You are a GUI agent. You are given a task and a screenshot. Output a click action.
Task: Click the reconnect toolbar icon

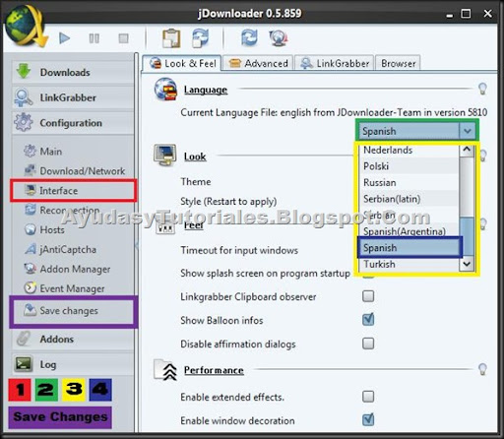(249, 37)
